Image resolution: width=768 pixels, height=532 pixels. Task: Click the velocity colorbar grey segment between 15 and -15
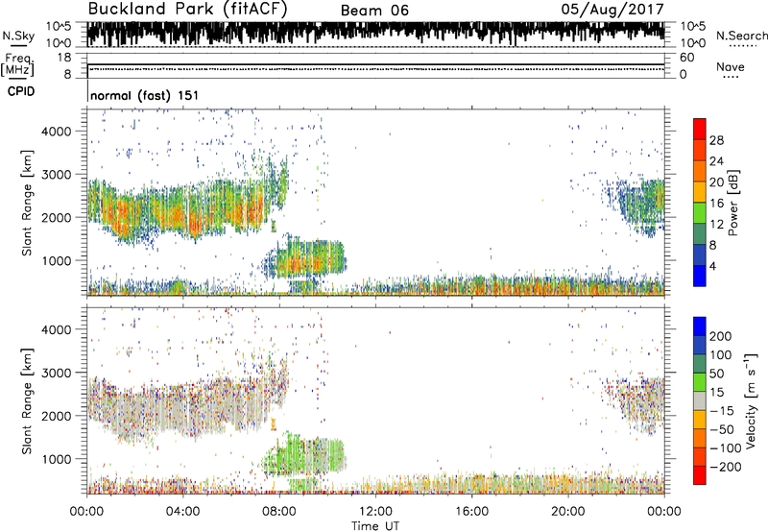pyautogui.click(x=700, y=401)
